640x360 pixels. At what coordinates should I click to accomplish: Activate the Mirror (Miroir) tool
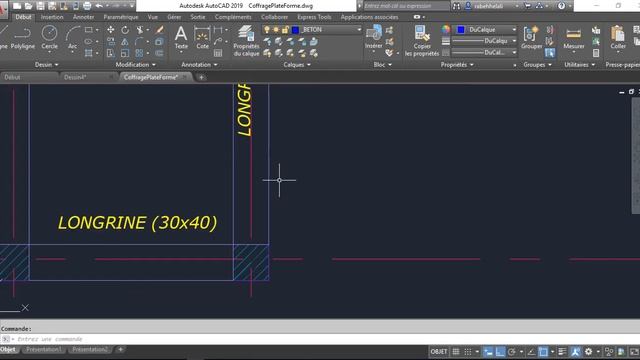tap(125, 42)
